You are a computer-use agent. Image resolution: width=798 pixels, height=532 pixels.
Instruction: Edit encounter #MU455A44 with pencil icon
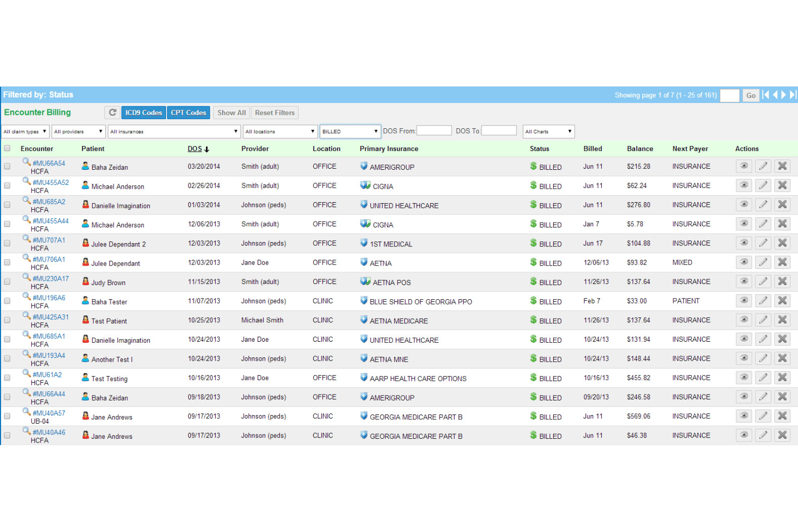(763, 224)
